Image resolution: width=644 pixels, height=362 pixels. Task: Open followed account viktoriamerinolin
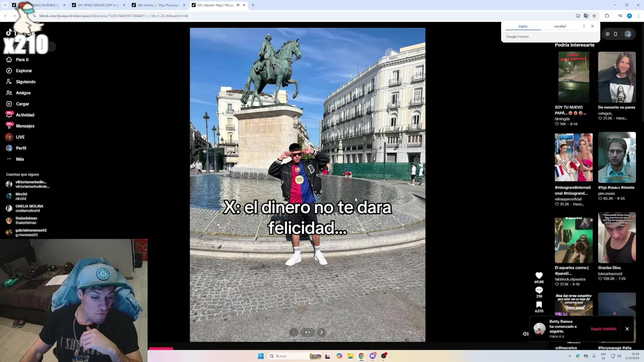[27, 184]
